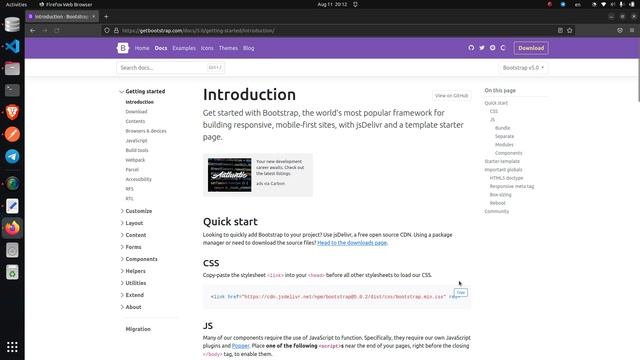
Task: Open the Bootstrap Twitter icon link
Action: [x=482, y=48]
